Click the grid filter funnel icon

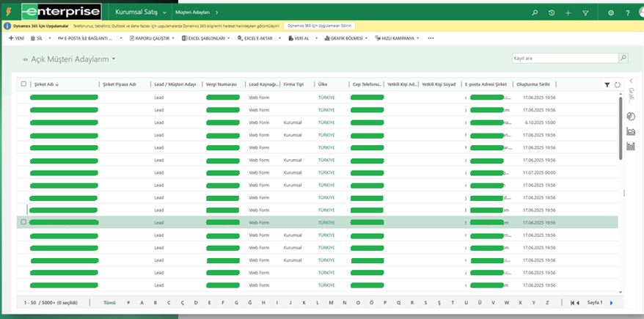click(607, 84)
